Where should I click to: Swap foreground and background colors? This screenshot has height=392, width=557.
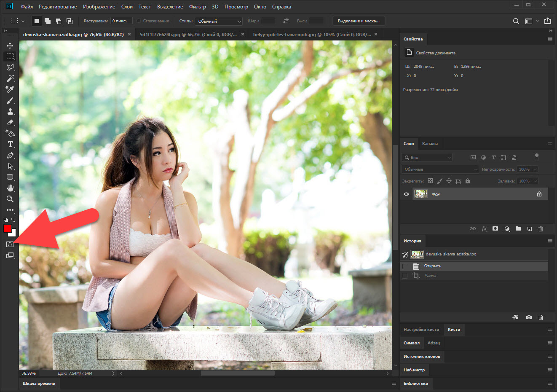point(13,220)
